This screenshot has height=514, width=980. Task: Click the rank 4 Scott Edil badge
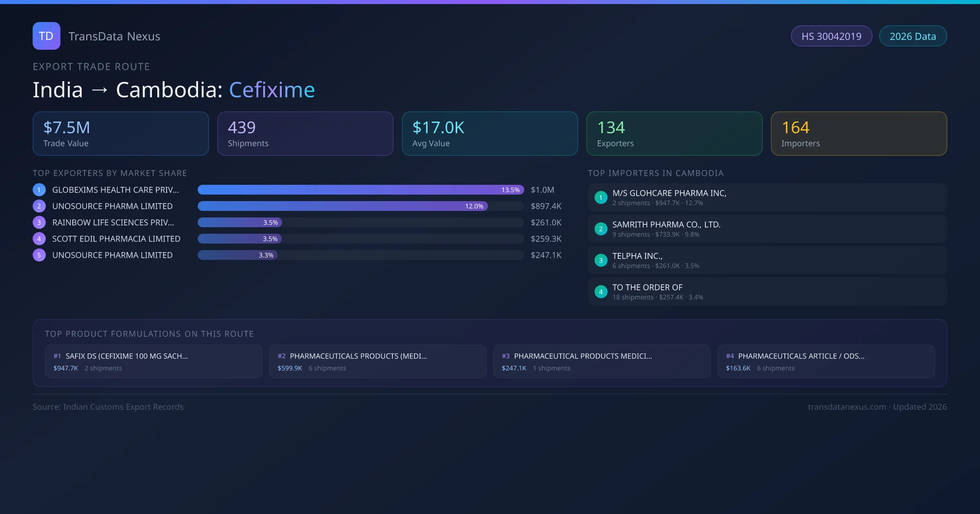coord(39,239)
